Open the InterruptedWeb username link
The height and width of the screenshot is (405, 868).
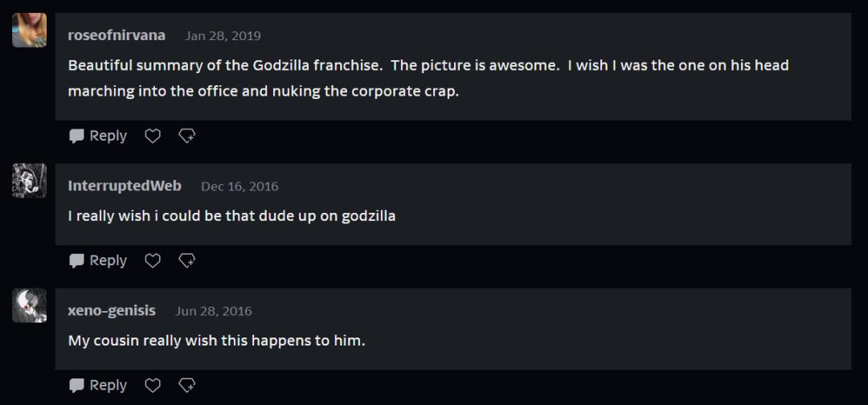click(x=125, y=186)
